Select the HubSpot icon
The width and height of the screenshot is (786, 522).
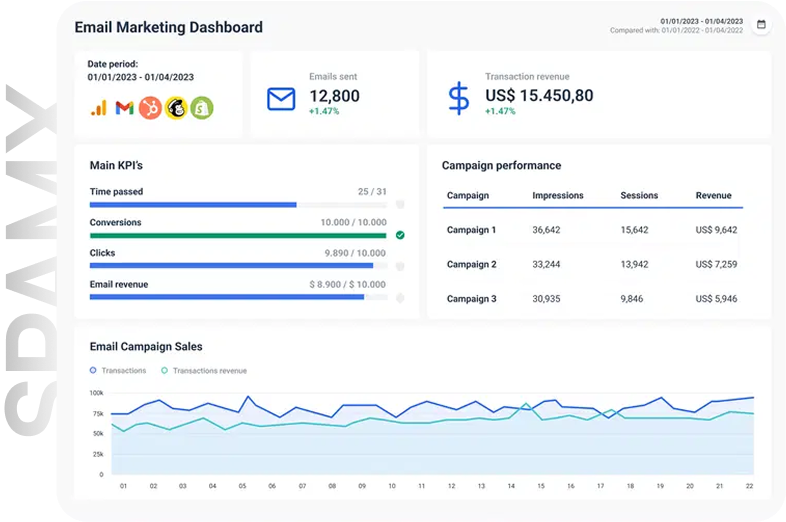[150, 107]
